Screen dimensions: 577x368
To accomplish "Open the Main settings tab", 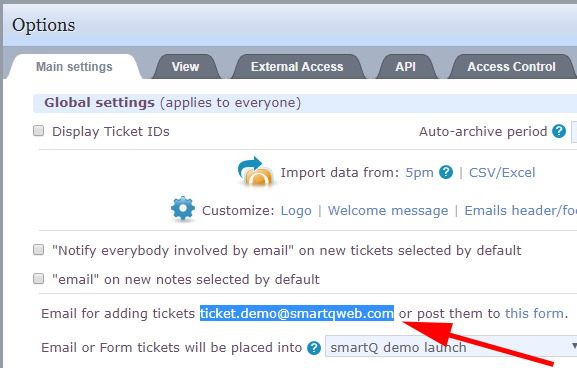I will point(74,67).
